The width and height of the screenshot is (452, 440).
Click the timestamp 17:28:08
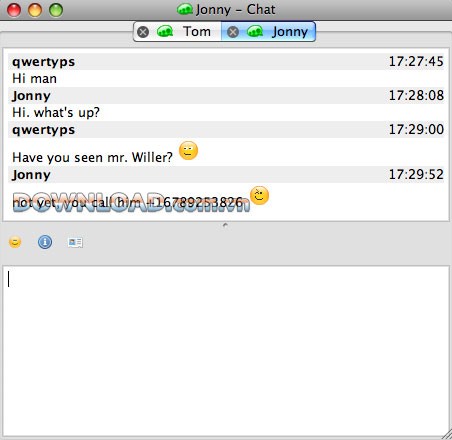click(x=416, y=95)
